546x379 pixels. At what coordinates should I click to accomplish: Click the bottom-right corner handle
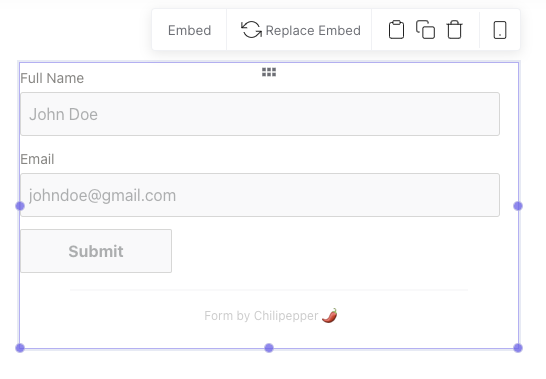(518, 348)
